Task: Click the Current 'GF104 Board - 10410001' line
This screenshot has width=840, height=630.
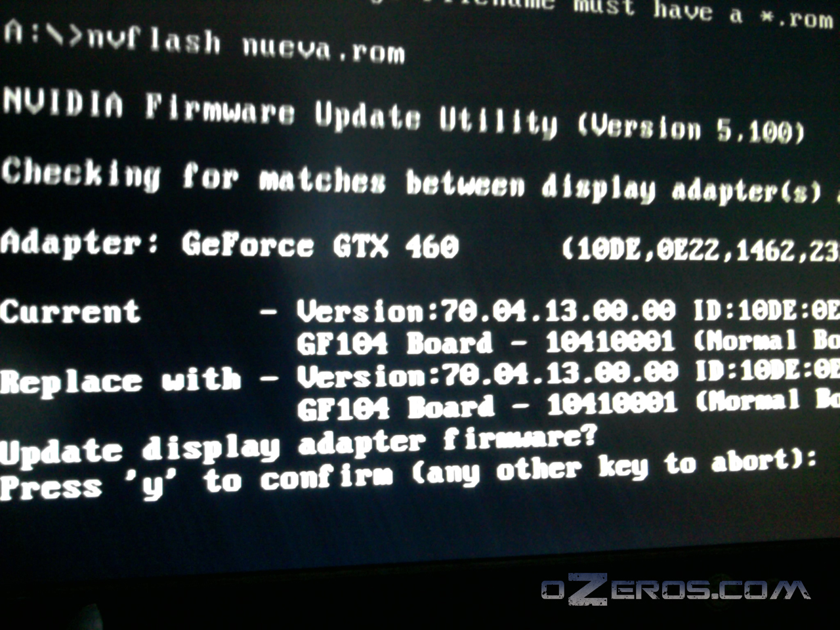Action: (x=486, y=343)
